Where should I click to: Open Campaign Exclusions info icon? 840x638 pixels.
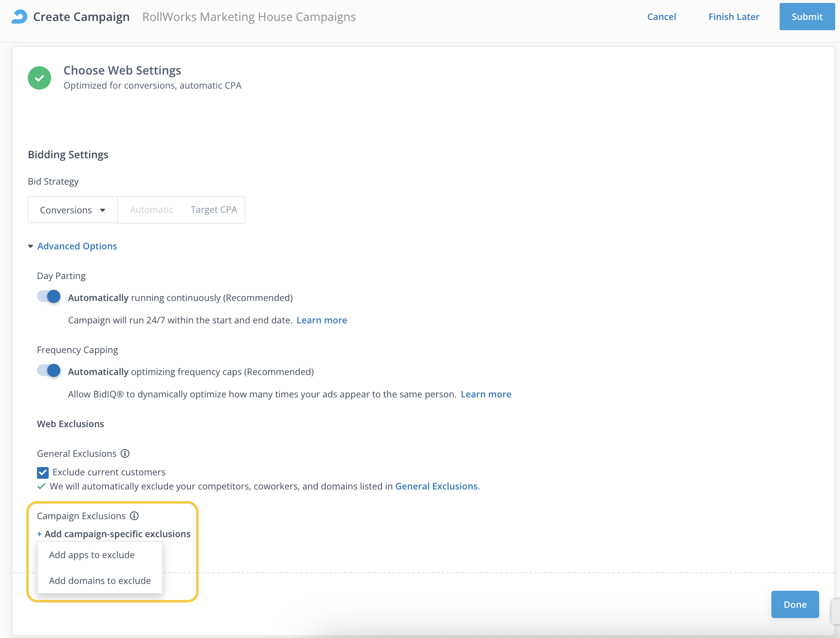(134, 516)
